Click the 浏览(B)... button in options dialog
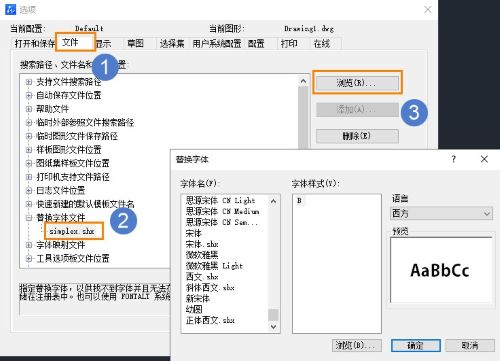 coord(357,83)
